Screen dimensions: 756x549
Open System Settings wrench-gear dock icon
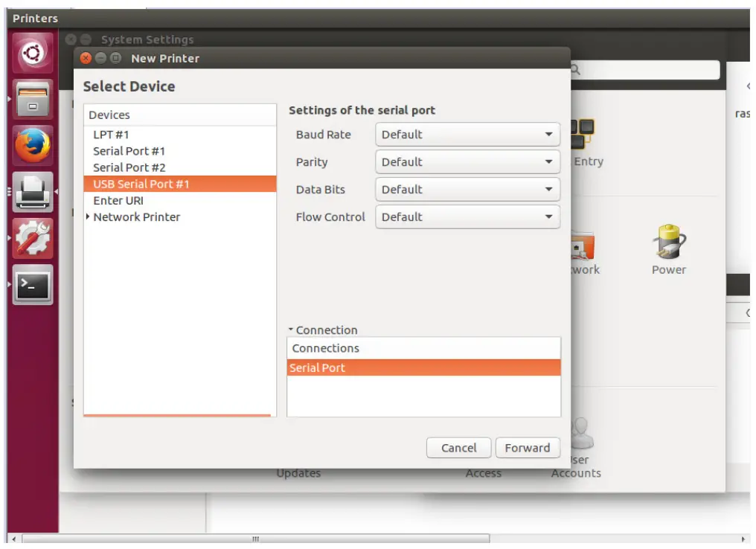coord(33,238)
